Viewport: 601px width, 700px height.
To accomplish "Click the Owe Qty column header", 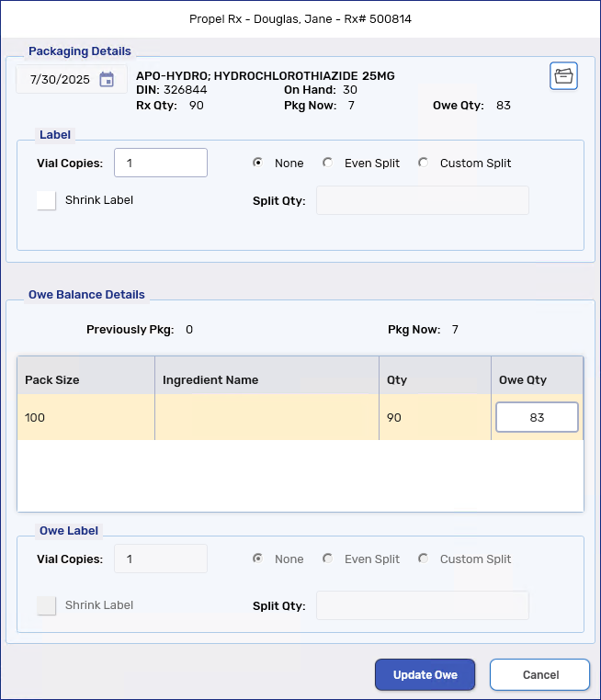I will coord(523,379).
